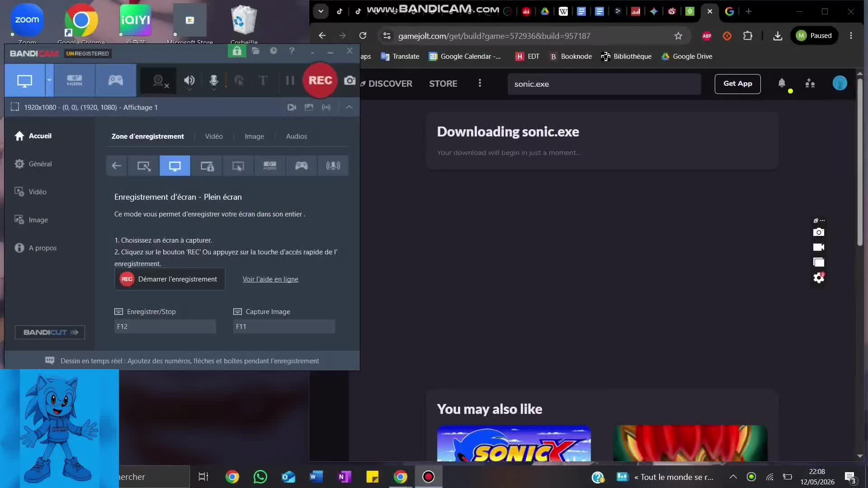868x488 pixels.
Task: Open Chrome downloads icon
Action: (x=778, y=36)
